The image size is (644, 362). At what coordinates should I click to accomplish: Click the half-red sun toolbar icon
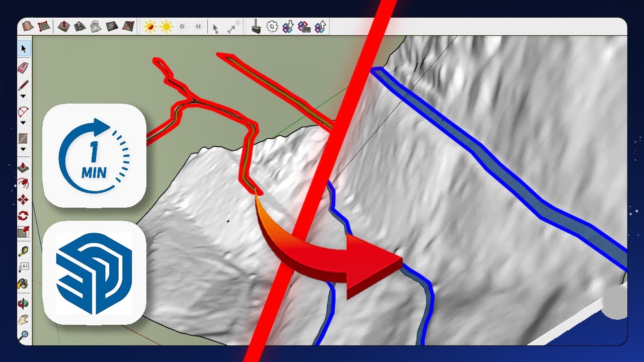click(150, 27)
